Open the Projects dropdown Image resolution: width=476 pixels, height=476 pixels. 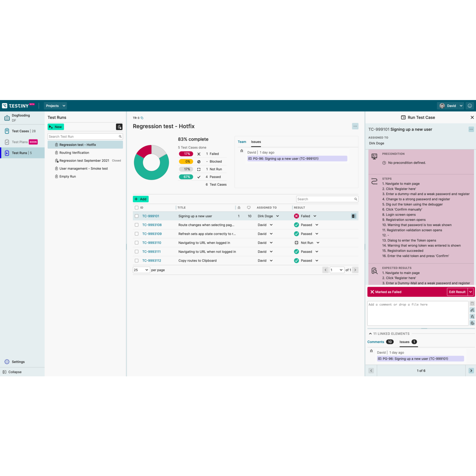55,106
